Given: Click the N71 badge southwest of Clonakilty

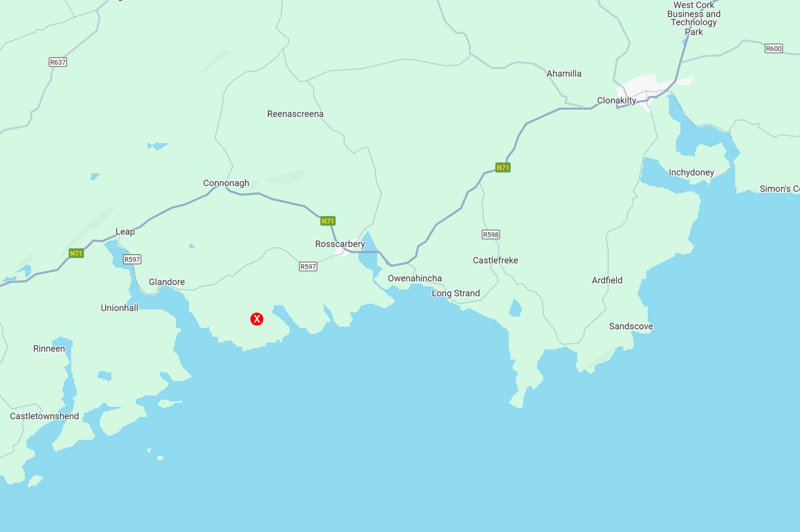Looking at the screenshot, I should (503, 168).
